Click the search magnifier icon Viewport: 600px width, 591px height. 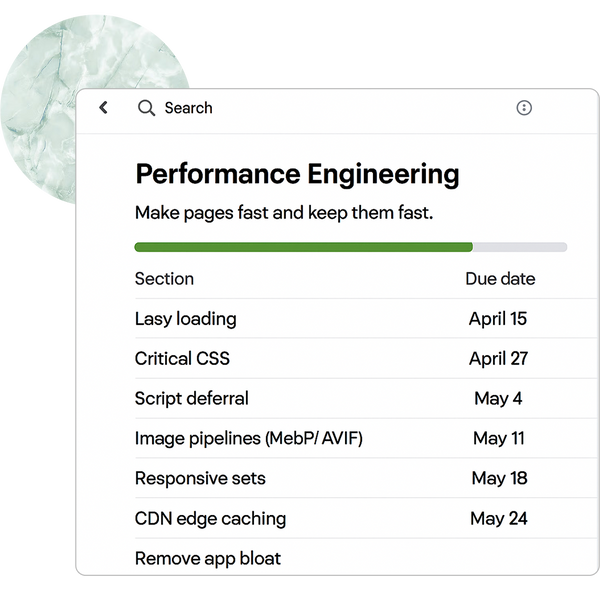tap(146, 108)
